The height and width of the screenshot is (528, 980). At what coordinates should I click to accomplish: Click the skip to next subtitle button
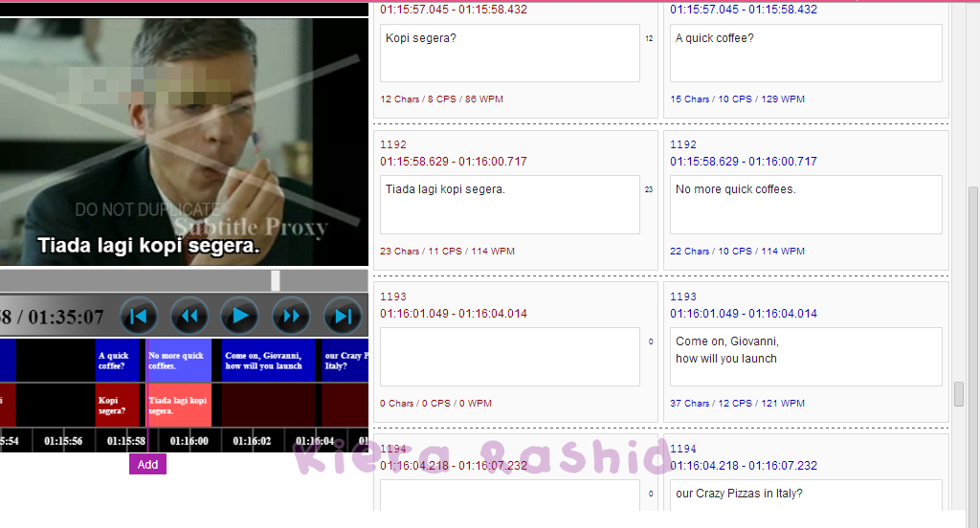point(344,317)
